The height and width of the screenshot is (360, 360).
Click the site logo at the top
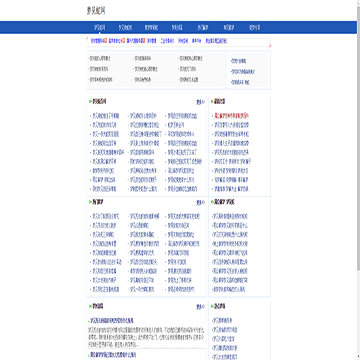(96, 11)
